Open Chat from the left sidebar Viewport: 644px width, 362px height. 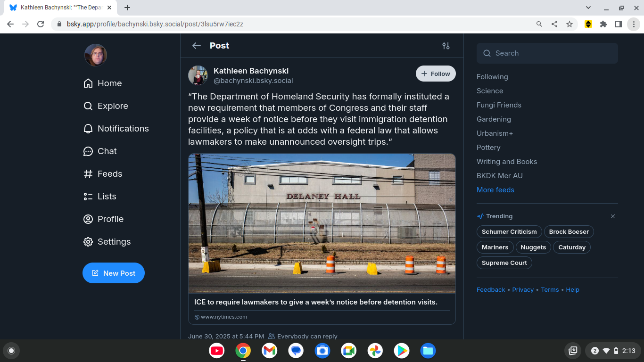coord(99,151)
